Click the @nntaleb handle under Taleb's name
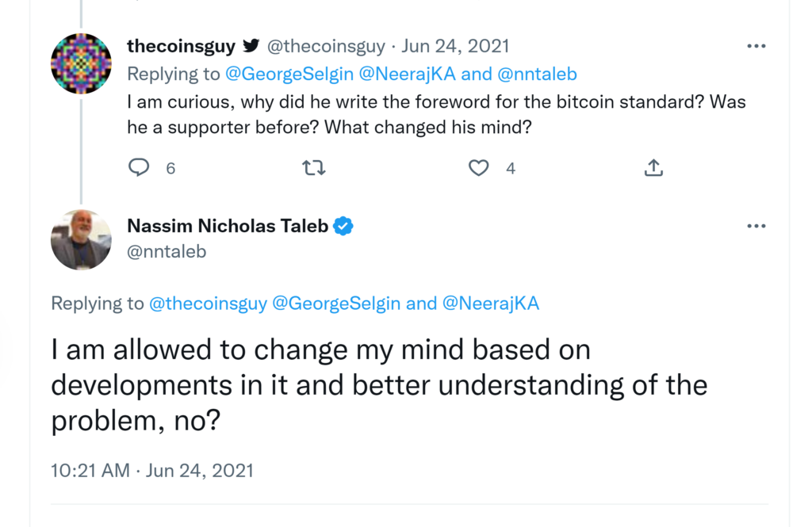The width and height of the screenshot is (812, 527). (x=167, y=250)
